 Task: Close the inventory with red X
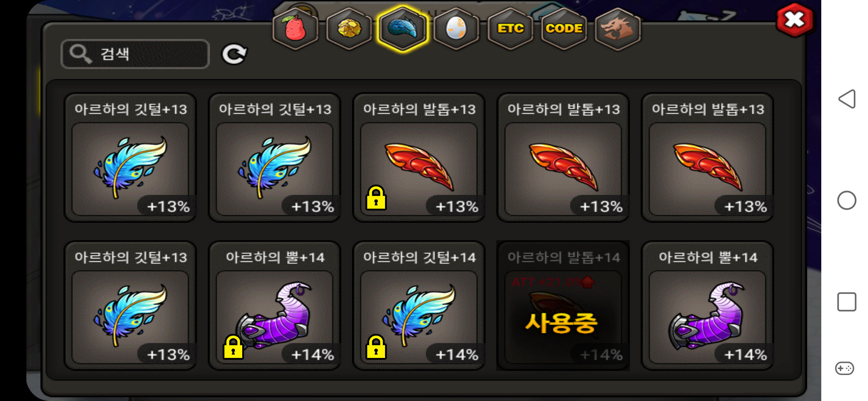[x=795, y=20]
